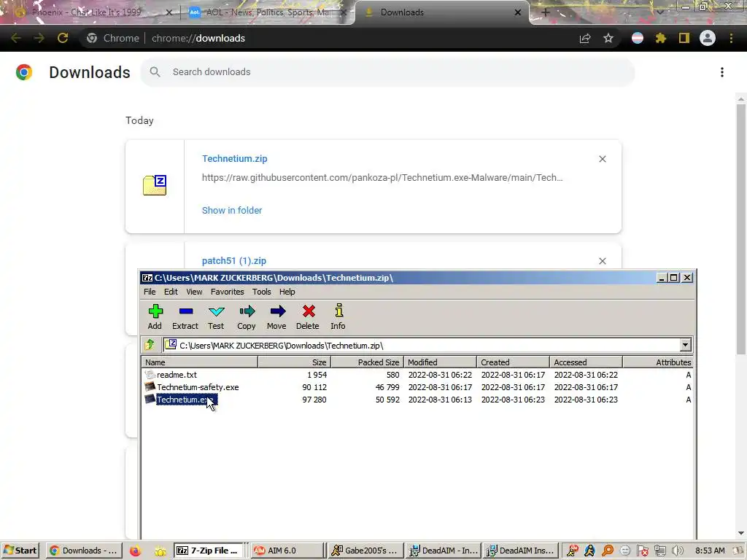Open the 7-Zip File menu
The height and width of the screenshot is (560, 747).
[x=150, y=292]
